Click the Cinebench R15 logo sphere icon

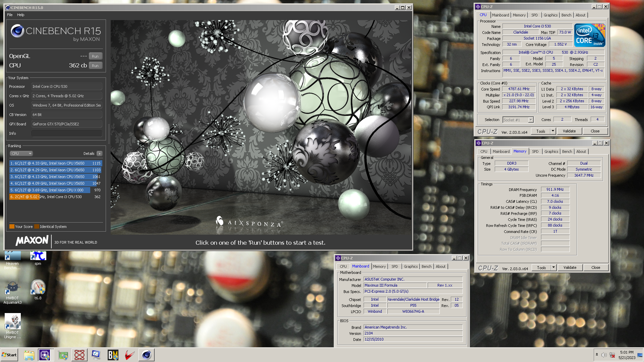pyautogui.click(x=17, y=31)
